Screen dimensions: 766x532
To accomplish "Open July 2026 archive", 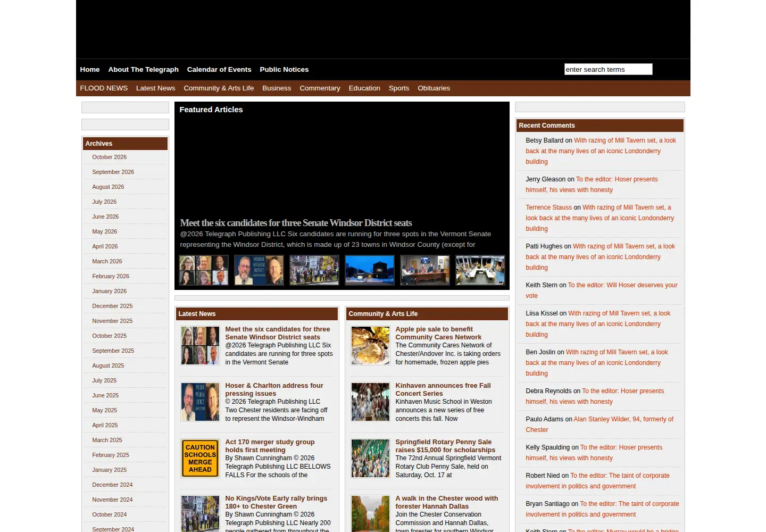I will coord(104,202).
